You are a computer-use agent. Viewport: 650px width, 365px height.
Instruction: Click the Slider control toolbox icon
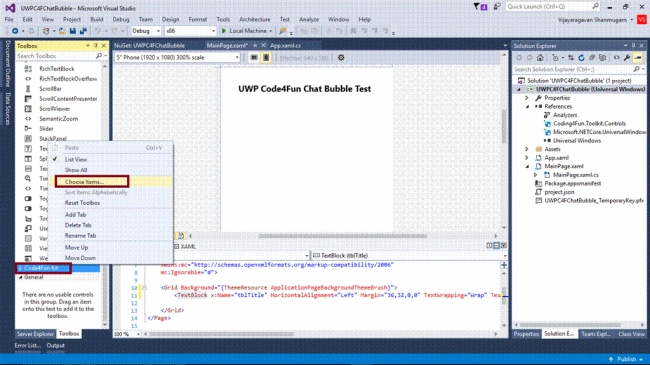[x=28, y=129]
